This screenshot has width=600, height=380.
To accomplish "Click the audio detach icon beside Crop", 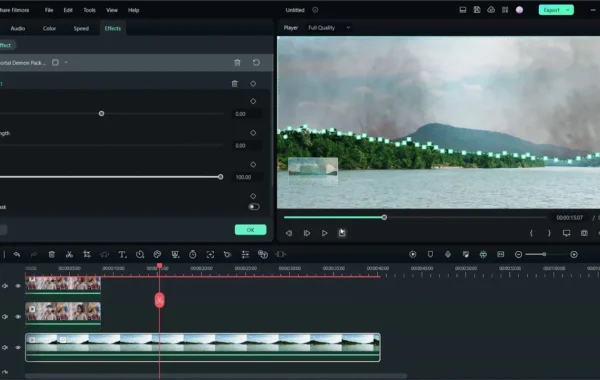I will (x=104, y=254).
